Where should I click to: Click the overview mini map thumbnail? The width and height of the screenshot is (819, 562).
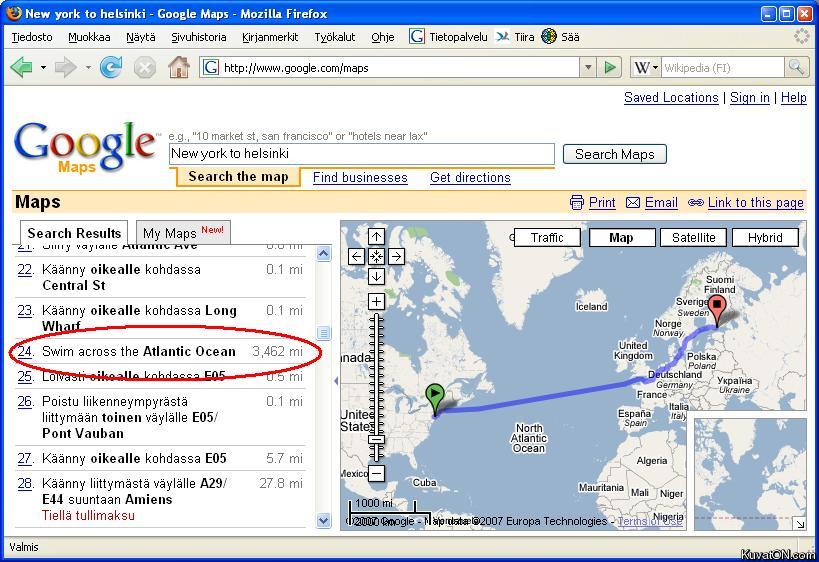tap(750, 474)
